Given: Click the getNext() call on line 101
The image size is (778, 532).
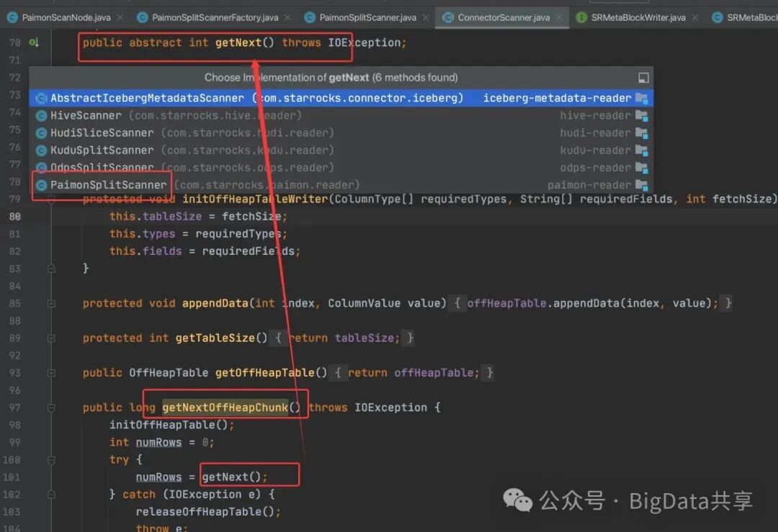Looking at the screenshot, I should tap(231, 477).
